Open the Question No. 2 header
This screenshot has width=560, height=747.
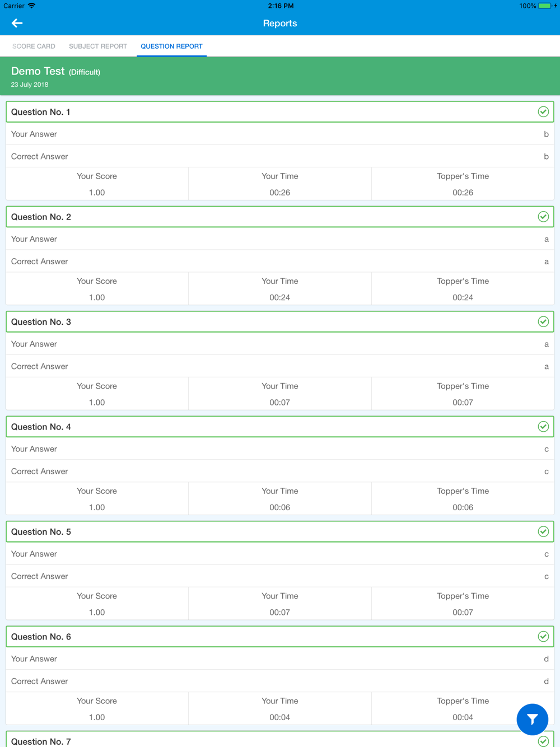[280, 217]
